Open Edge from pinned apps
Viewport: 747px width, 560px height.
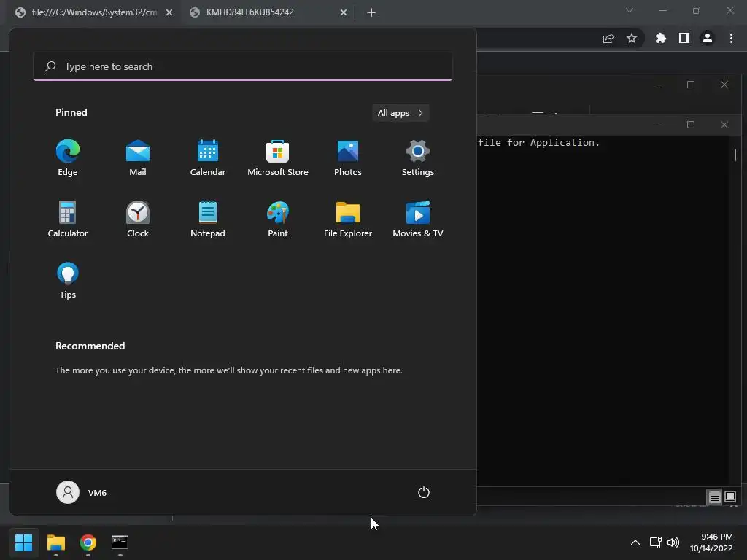coord(68,158)
